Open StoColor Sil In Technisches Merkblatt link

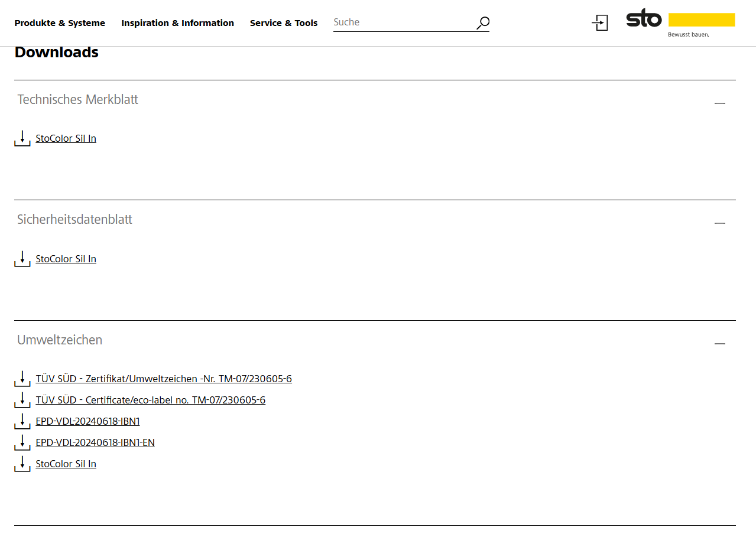pos(66,138)
